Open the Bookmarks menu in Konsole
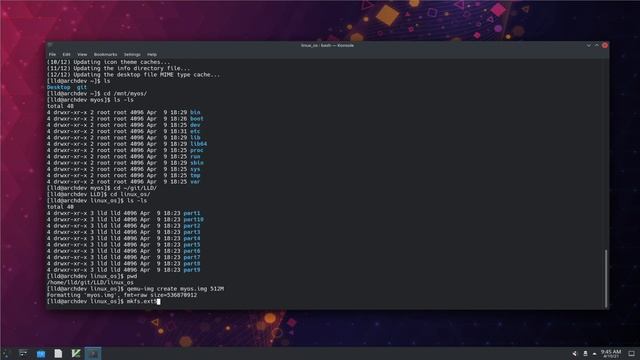Screen dimensions: 640x360 pos(105,54)
